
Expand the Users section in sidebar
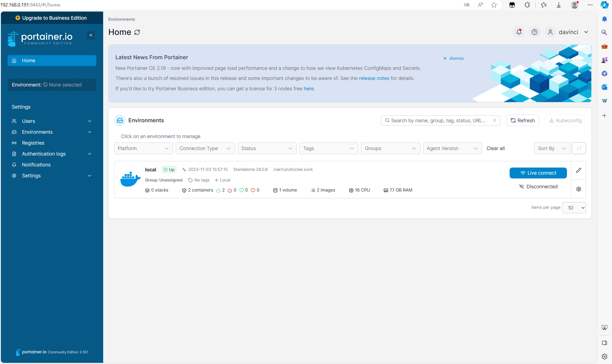coord(52,121)
